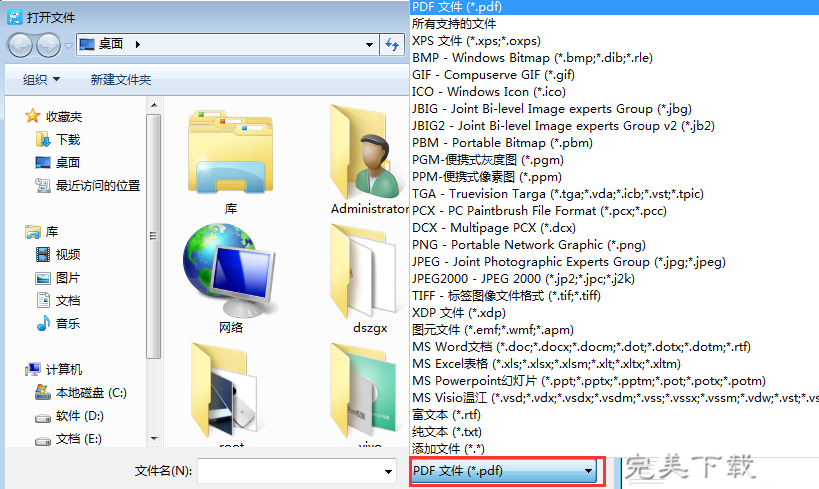
Task: Choose 纯文本 (*.txt) option
Action: 614,432
